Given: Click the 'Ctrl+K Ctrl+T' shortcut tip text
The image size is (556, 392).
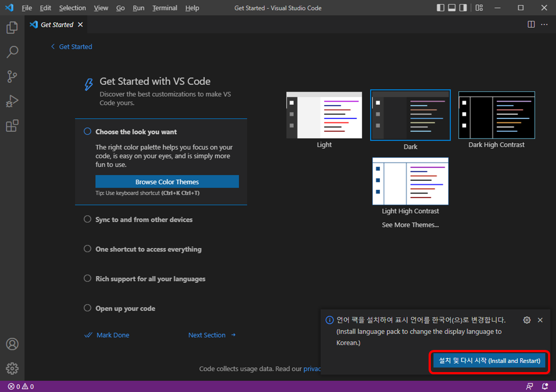Looking at the screenshot, I should [x=180, y=193].
